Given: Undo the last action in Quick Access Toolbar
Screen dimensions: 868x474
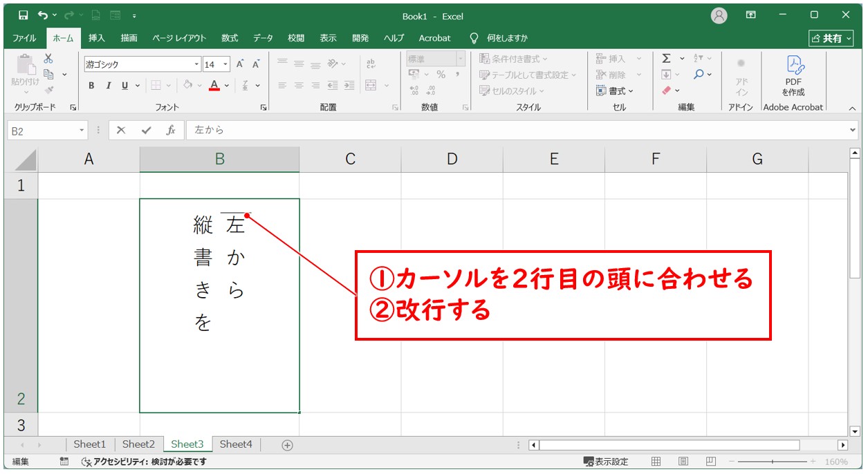Looking at the screenshot, I should coord(43,15).
